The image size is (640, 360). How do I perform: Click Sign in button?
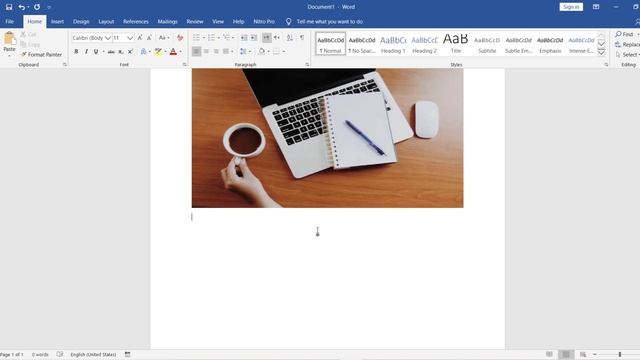pos(571,7)
